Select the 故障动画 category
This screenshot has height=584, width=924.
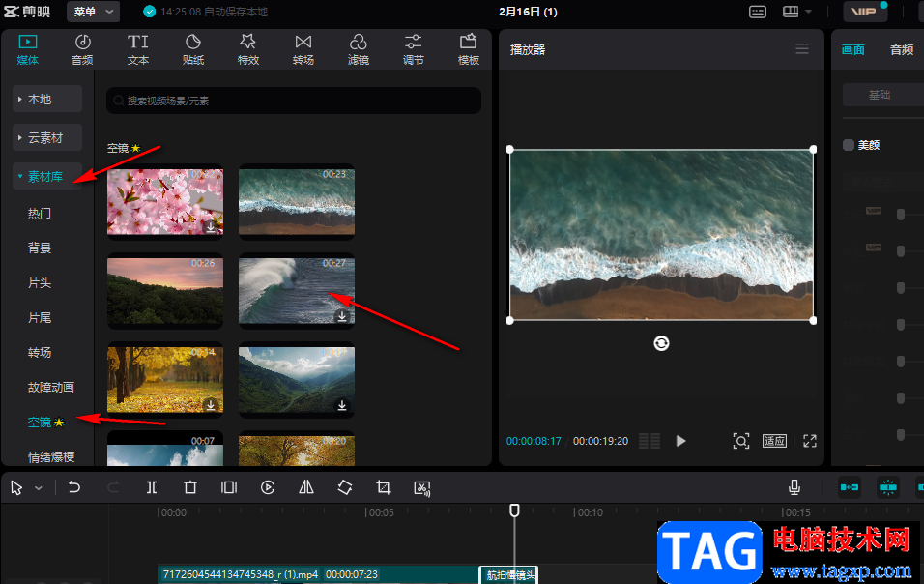tap(51, 387)
